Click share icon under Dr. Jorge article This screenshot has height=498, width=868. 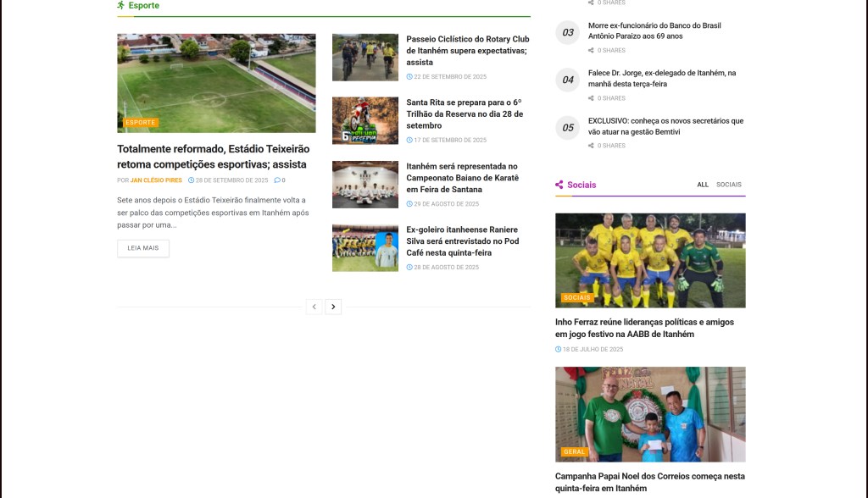[591, 98]
